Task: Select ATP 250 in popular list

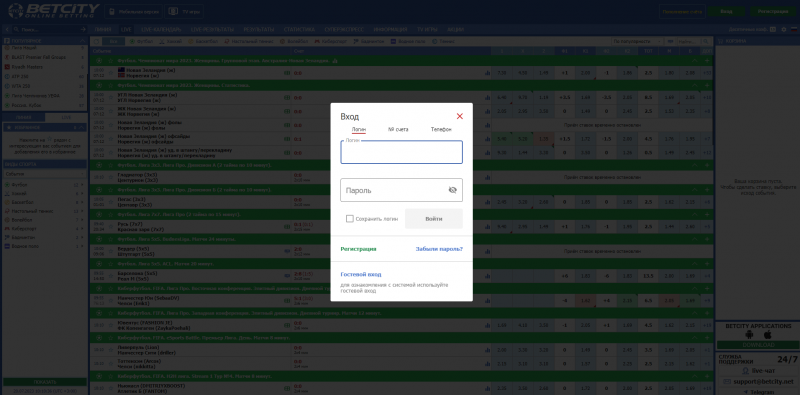Action: (x=44, y=77)
